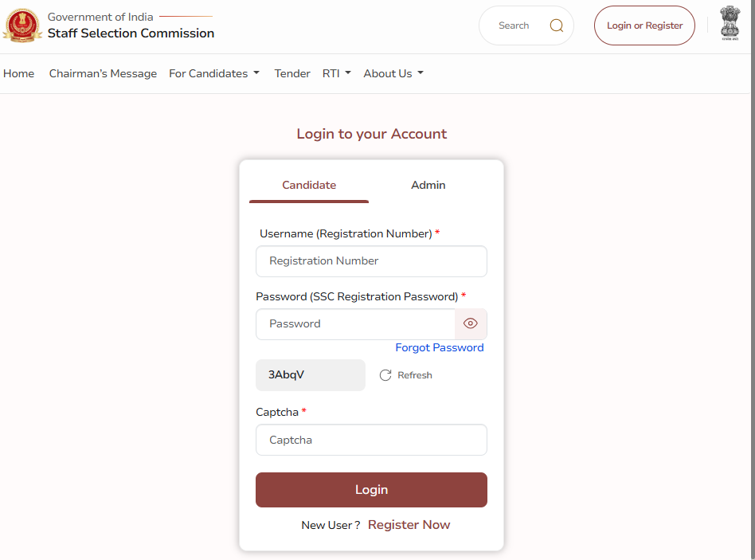Switch to the Admin tab
This screenshot has height=560, width=755.
[428, 186]
